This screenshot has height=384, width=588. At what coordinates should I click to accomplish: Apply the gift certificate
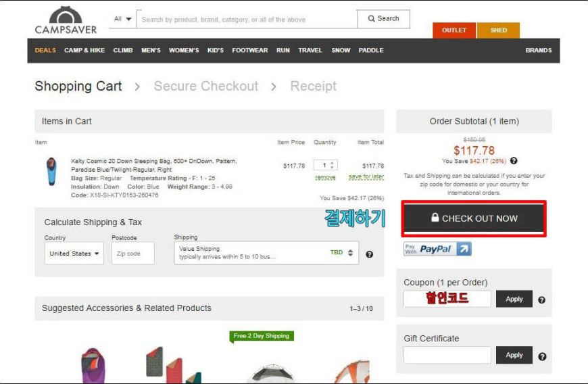pyautogui.click(x=514, y=355)
